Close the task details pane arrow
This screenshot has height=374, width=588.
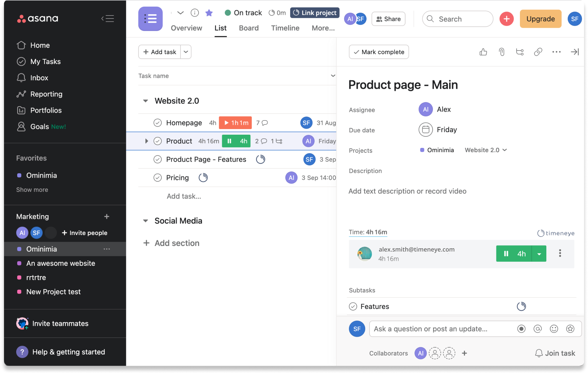click(x=575, y=52)
